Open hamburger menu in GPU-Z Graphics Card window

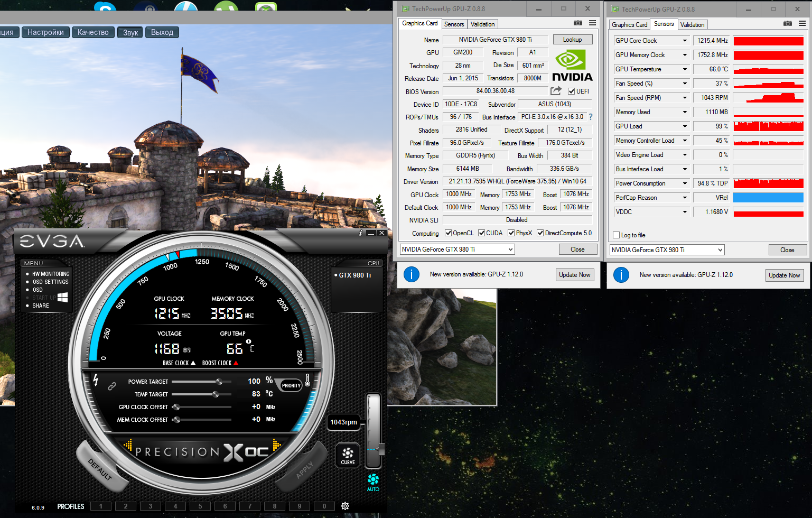point(592,23)
